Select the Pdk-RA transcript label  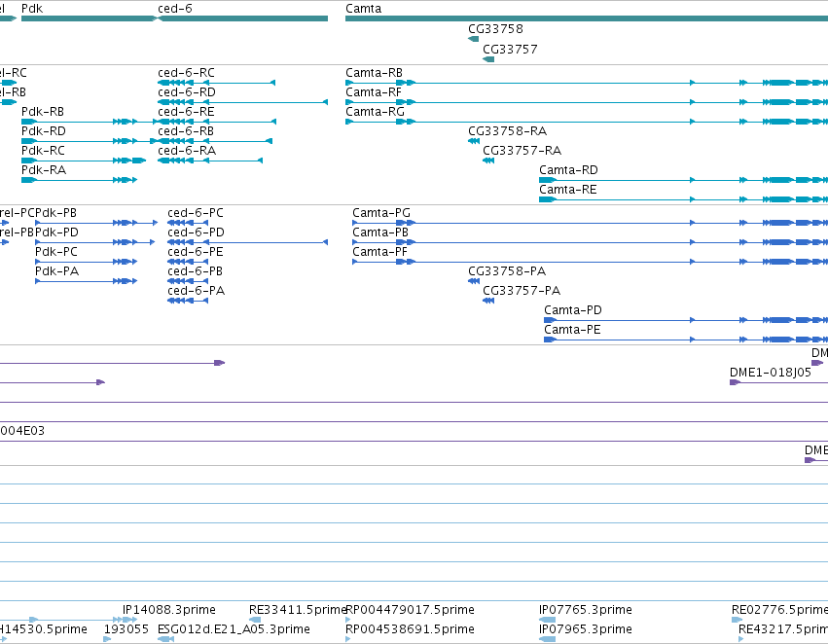click(44, 170)
